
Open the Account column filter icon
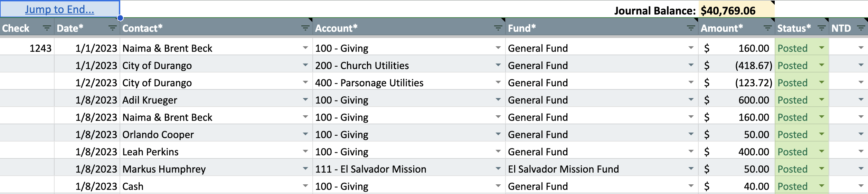pos(498,28)
